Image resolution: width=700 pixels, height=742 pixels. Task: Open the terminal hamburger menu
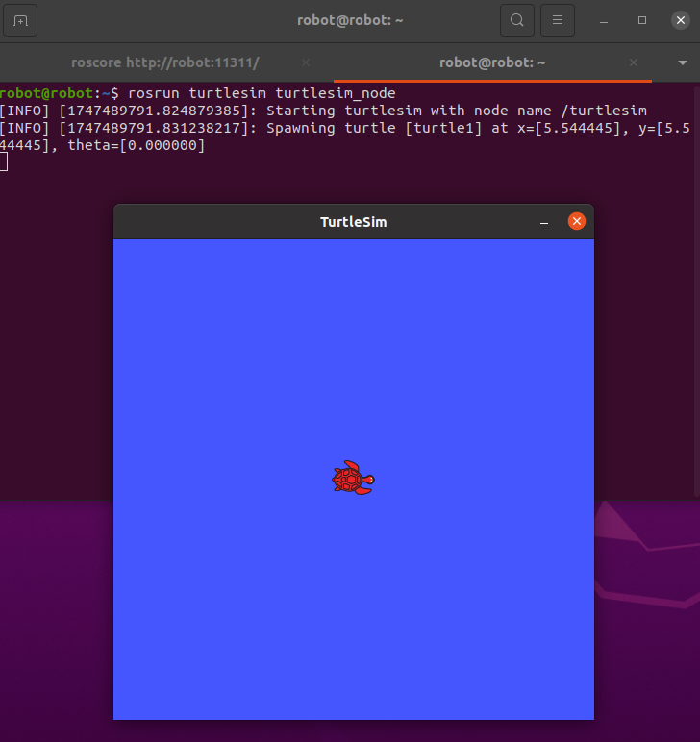point(558,20)
